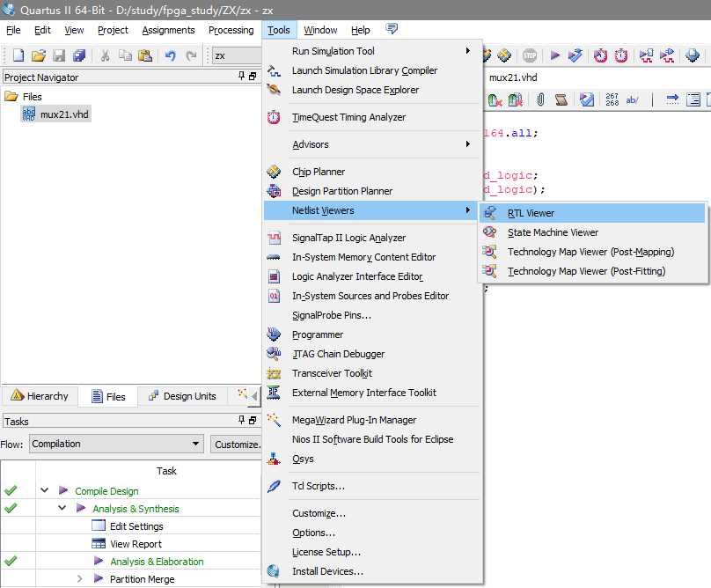The image size is (711, 588).
Task: Click the Start Compilation play icon
Action: (554, 55)
